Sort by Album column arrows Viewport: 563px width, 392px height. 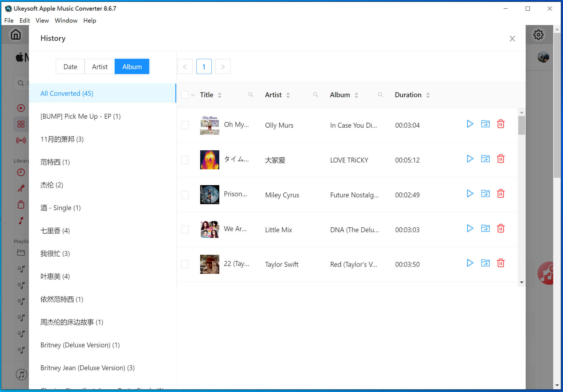[x=356, y=95]
